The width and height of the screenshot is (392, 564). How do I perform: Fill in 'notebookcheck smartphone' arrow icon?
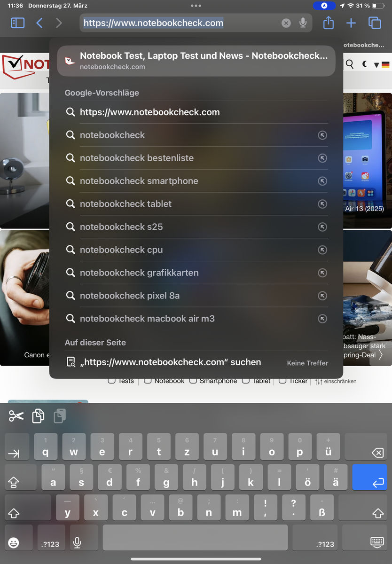tap(322, 181)
